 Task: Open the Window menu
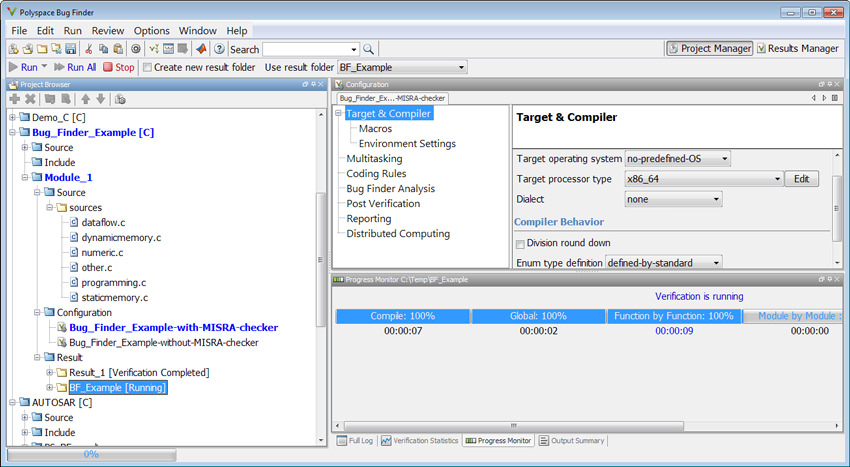(198, 31)
